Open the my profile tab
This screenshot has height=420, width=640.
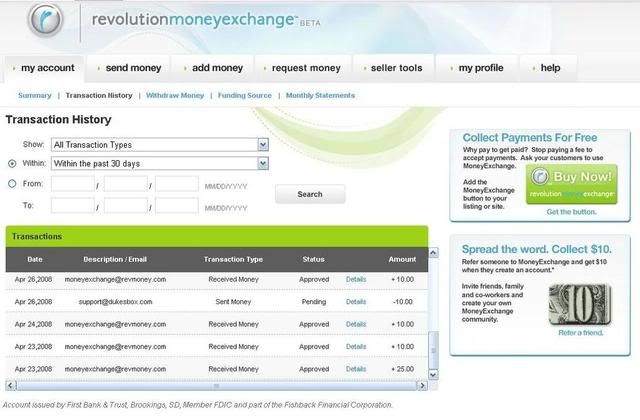477,68
